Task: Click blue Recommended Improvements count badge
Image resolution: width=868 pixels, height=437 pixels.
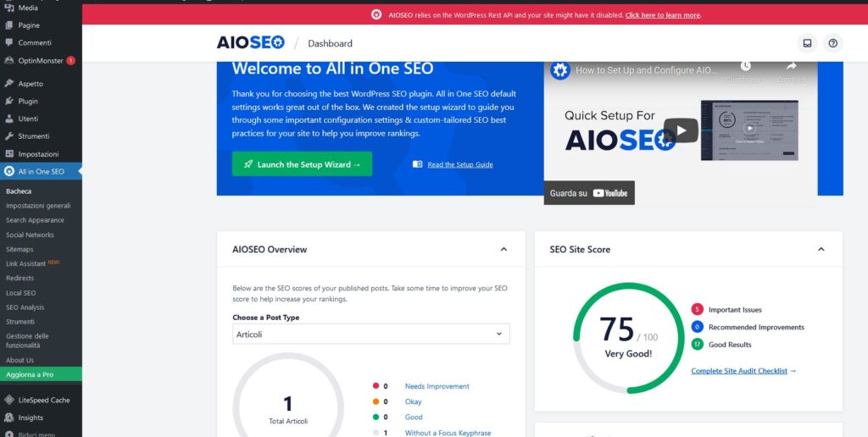Action: point(698,327)
